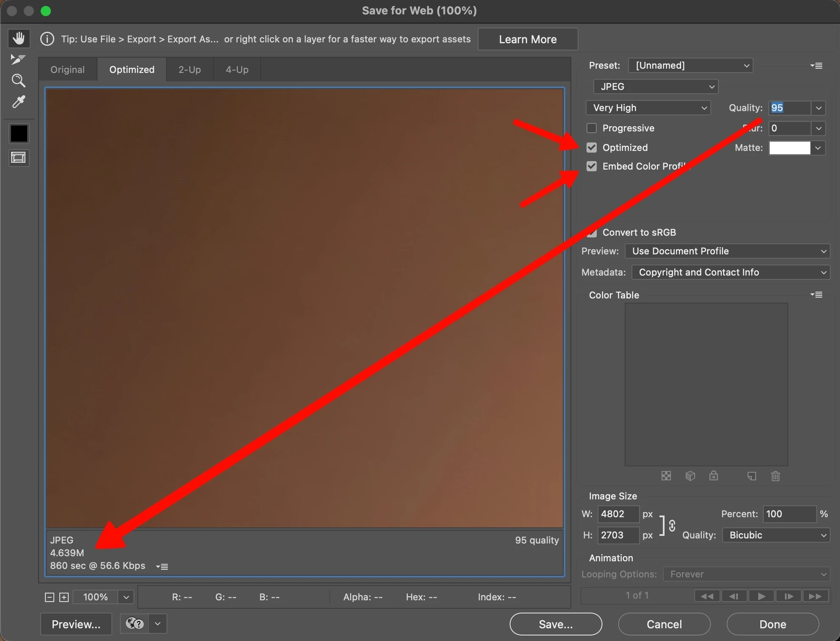Viewport: 840px width, 641px height.
Task: Open Metadata Copyright and Contact Info dropdown
Action: pyautogui.click(x=731, y=272)
